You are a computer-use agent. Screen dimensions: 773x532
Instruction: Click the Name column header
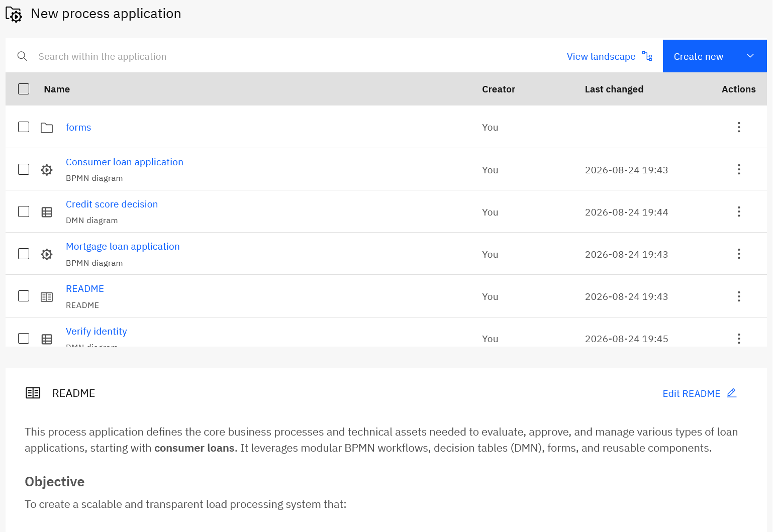click(57, 89)
